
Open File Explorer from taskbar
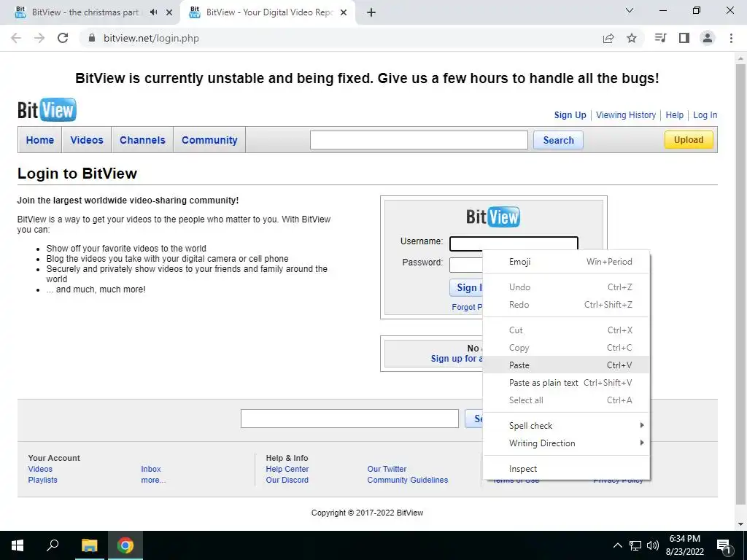(x=89, y=545)
